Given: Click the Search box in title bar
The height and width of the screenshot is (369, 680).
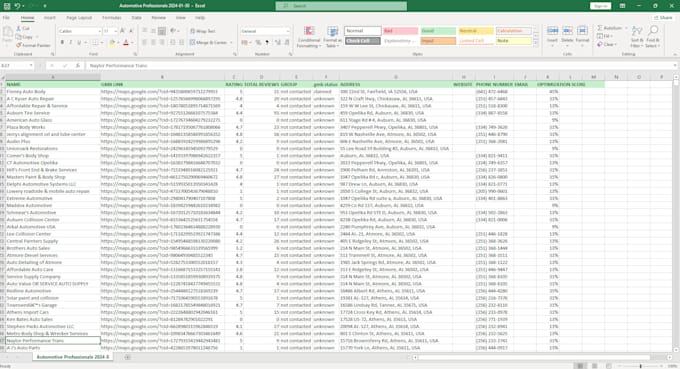Looking at the screenshot, I should (341, 6).
